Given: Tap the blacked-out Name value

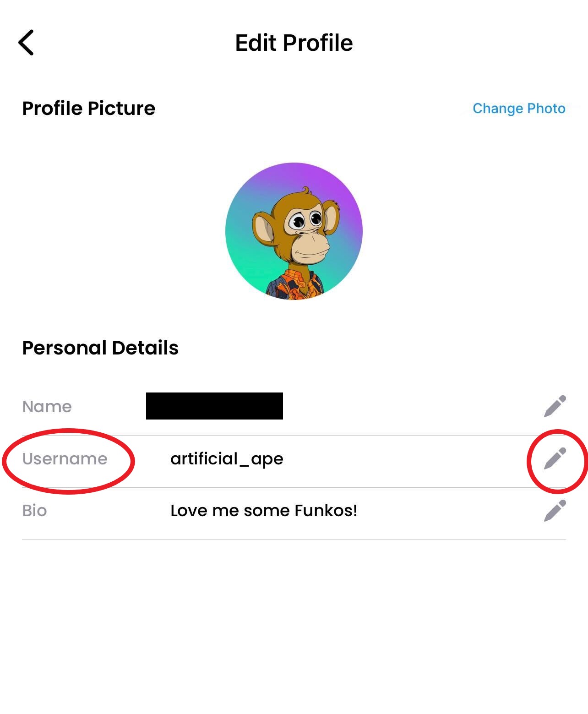Looking at the screenshot, I should click(x=214, y=406).
